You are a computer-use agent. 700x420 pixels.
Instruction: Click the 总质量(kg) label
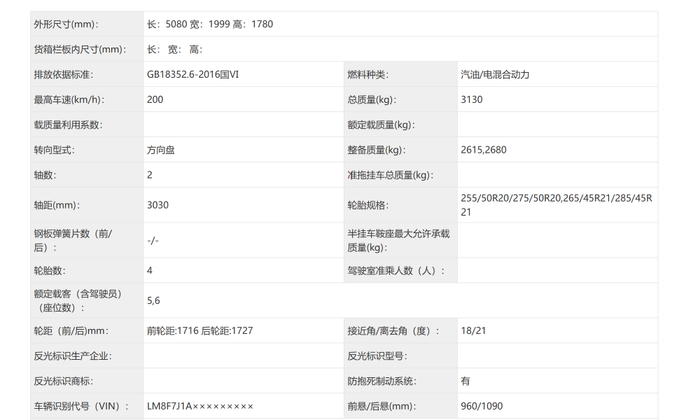[371, 100]
